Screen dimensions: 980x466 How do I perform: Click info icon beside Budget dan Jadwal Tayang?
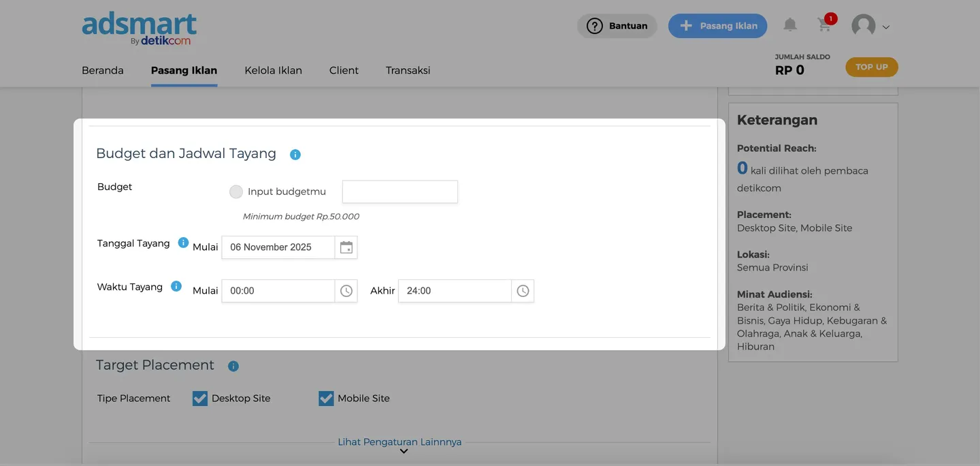(x=295, y=155)
